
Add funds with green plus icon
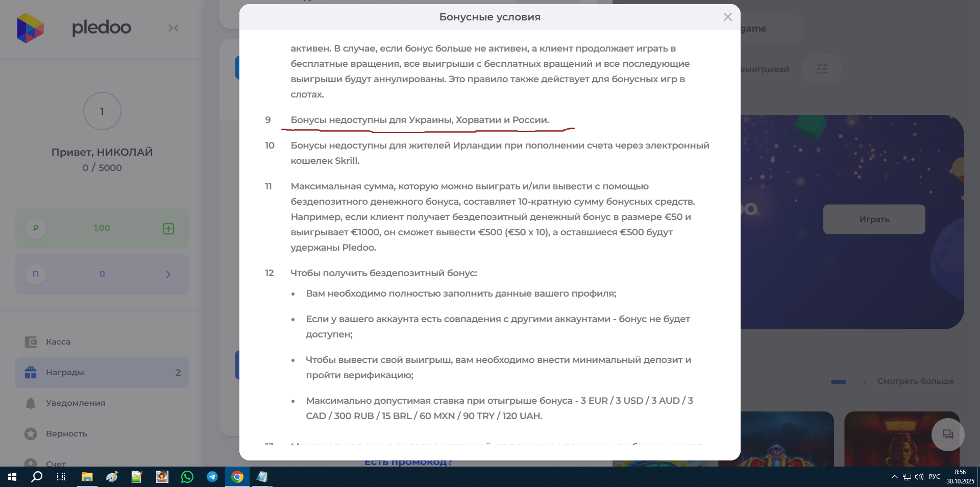[168, 229]
